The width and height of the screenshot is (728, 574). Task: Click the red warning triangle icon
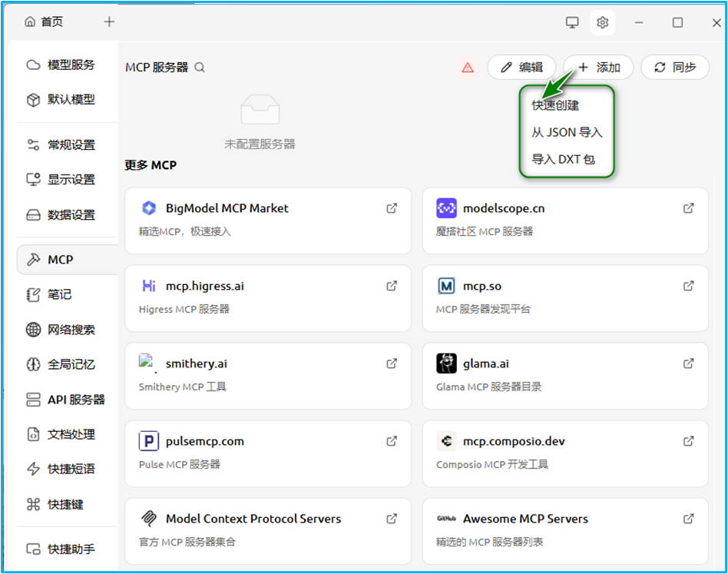click(x=468, y=68)
